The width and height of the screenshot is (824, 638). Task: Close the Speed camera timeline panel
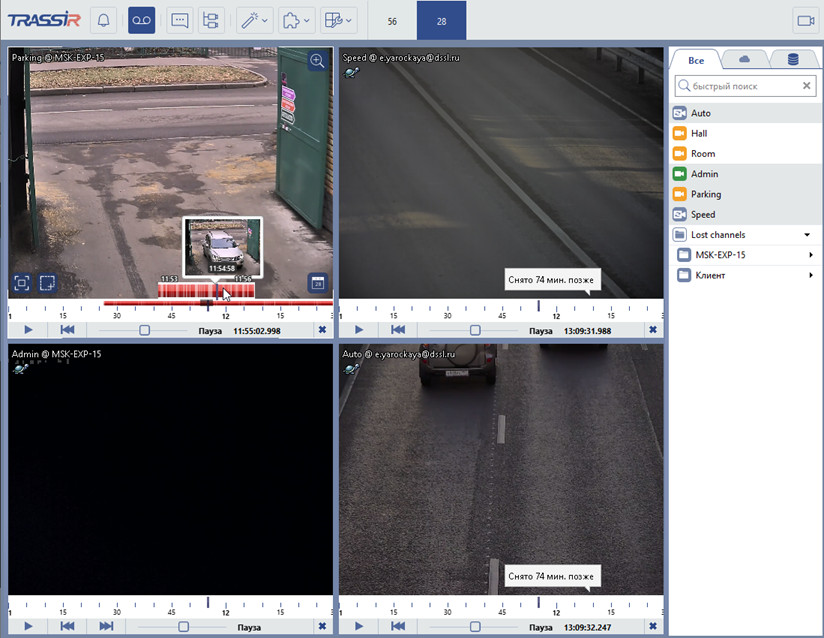653,330
